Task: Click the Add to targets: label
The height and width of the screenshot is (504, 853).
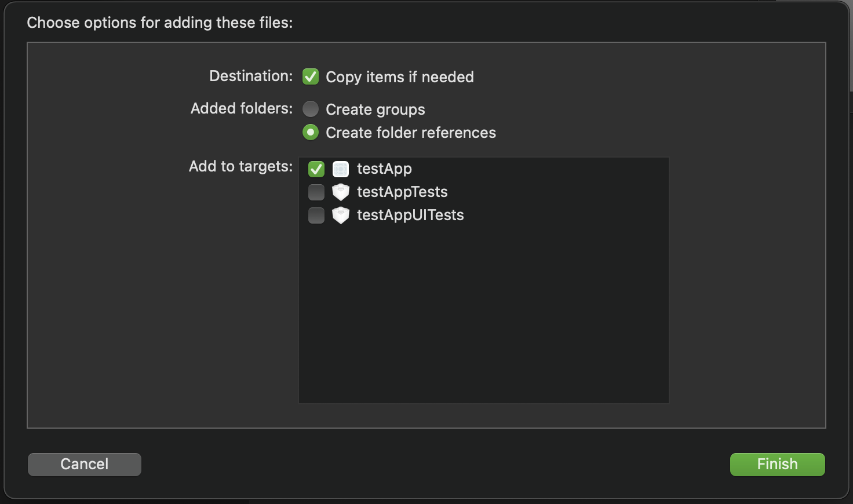Action: pyautogui.click(x=240, y=166)
